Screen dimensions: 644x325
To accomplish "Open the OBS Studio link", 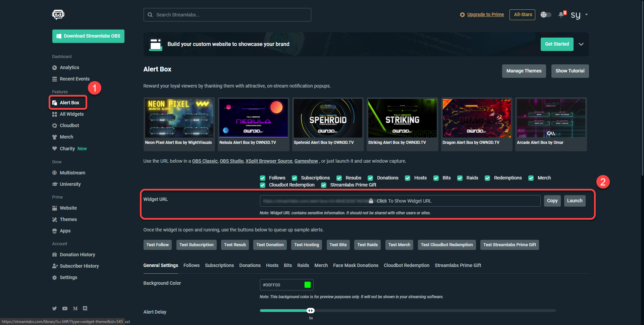I will (231, 161).
